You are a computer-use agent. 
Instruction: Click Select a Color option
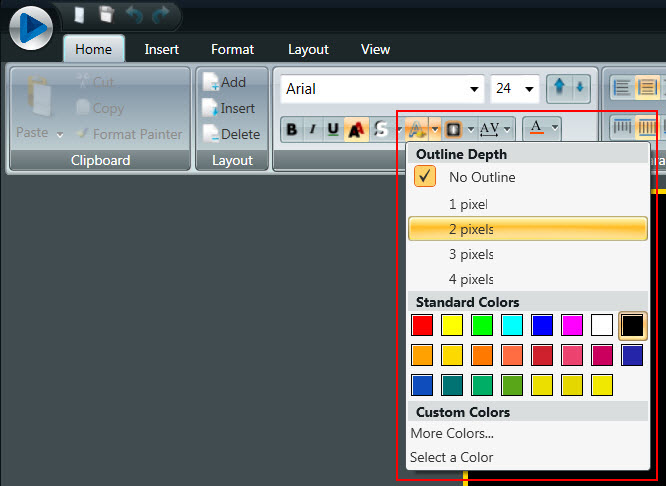tap(452, 457)
